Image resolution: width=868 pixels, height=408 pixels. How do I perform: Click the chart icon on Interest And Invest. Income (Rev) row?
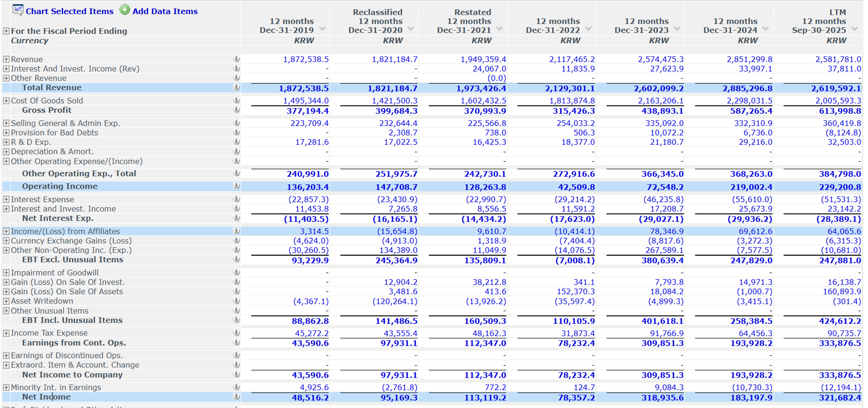236,69
